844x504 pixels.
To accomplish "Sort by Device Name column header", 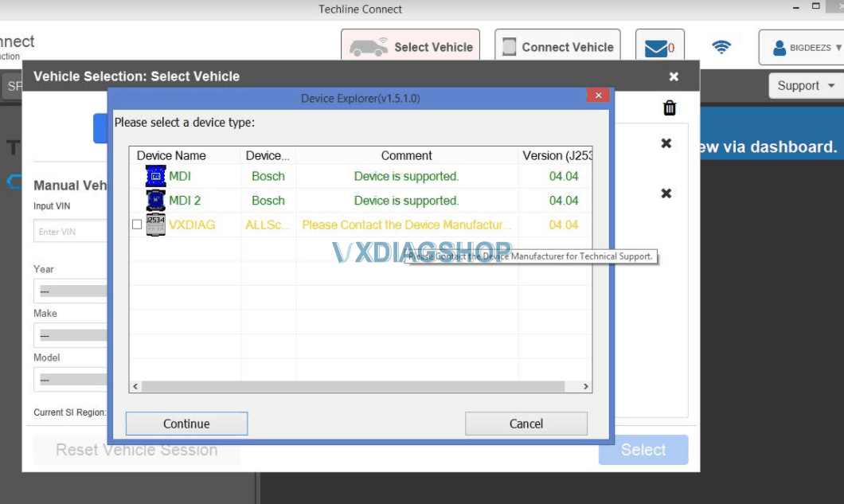I will [x=185, y=155].
